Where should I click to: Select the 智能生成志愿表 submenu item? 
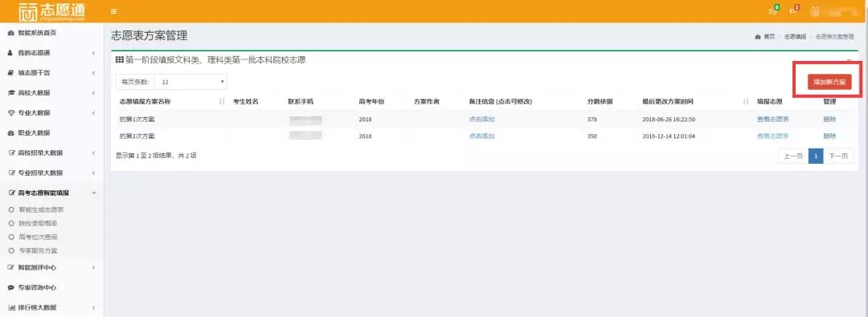[x=41, y=209]
